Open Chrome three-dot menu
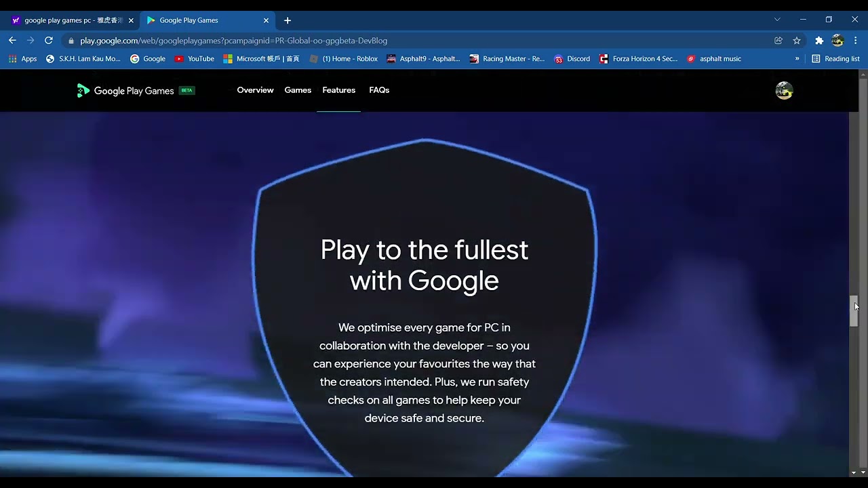The height and width of the screenshot is (488, 868). point(856,41)
